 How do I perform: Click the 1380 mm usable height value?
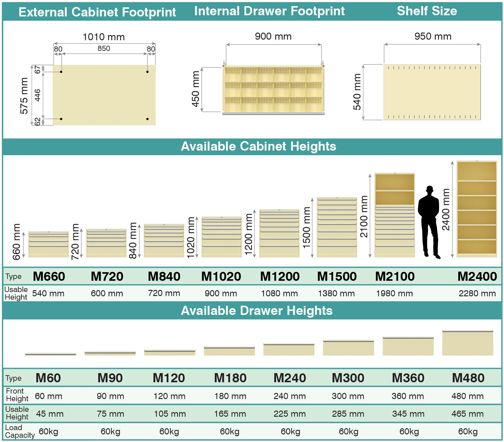pos(336,294)
